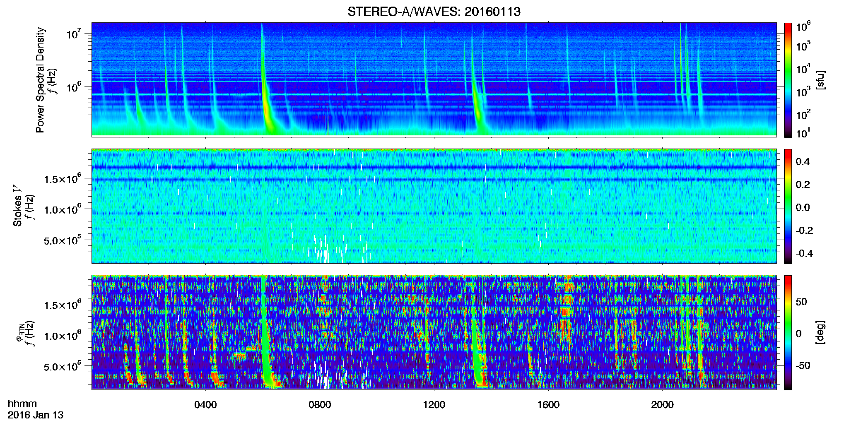Click the 2016 Jan 13 date label
This screenshot has height=447, width=868.
[x=36, y=415]
